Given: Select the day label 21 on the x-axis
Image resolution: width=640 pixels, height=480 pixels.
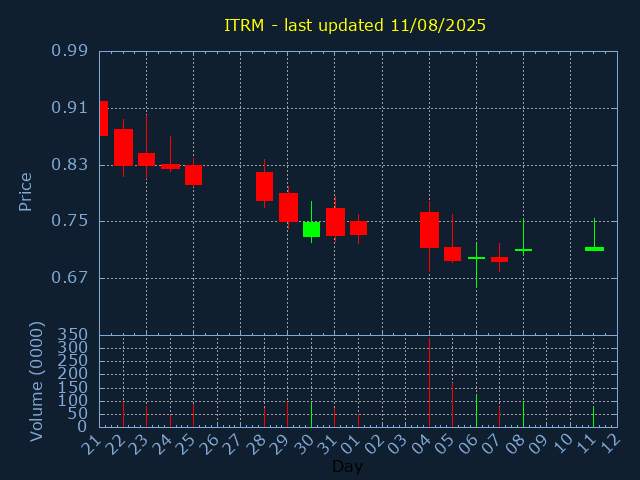Looking at the screenshot, I should pyautogui.click(x=91, y=444).
